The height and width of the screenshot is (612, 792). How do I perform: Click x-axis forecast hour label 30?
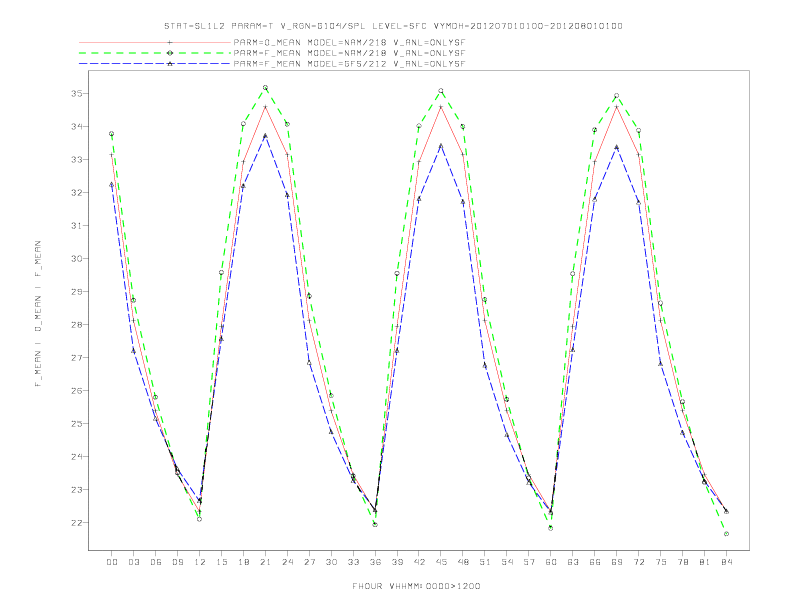(x=331, y=562)
